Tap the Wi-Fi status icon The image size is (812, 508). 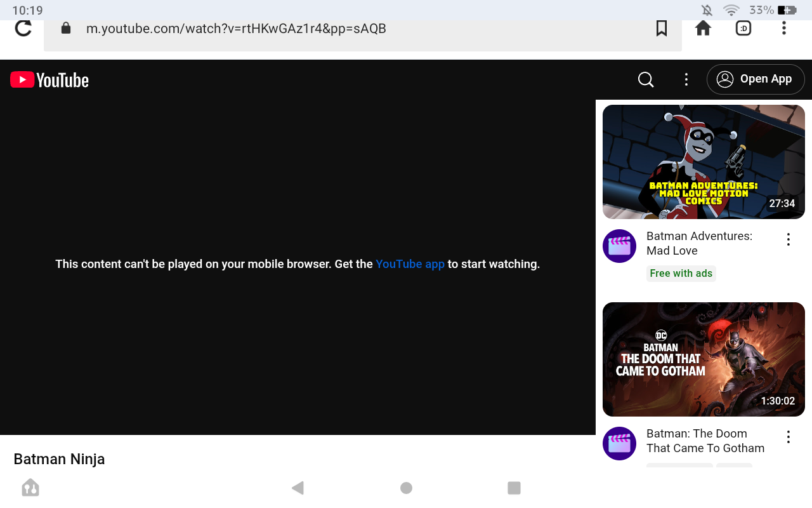coord(731,10)
